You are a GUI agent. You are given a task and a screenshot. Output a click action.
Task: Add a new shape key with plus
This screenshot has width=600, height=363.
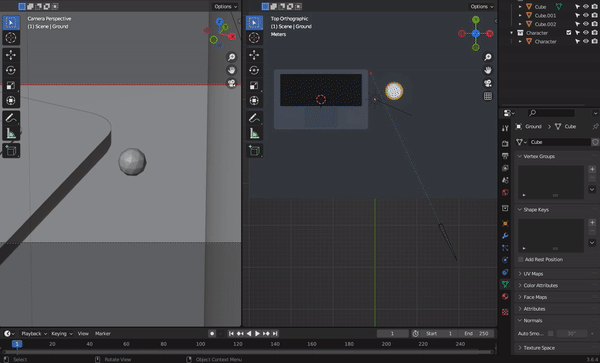pyautogui.click(x=592, y=223)
